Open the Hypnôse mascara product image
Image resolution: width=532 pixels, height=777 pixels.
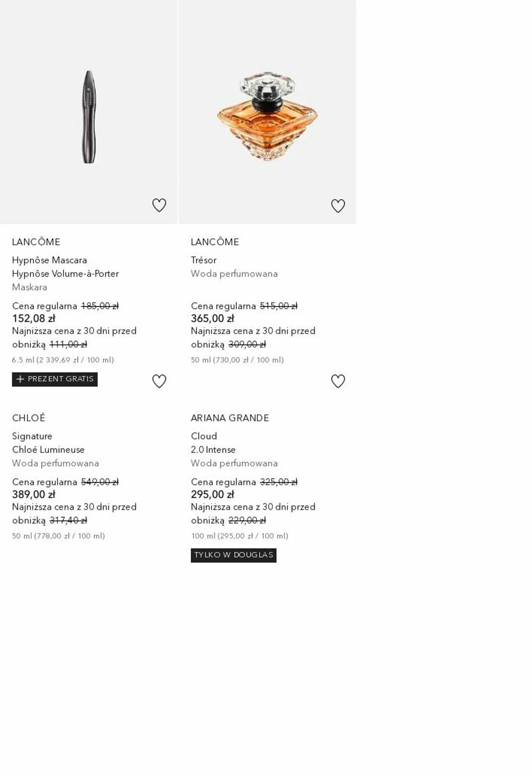click(89, 116)
